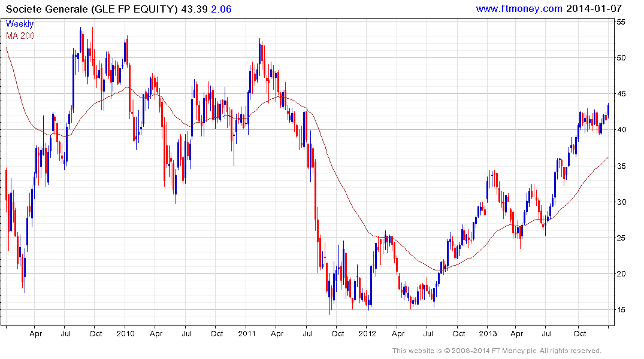Image resolution: width=644 pixels, height=359 pixels.
Task: Click the 20 price axis label
Action: point(621,274)
